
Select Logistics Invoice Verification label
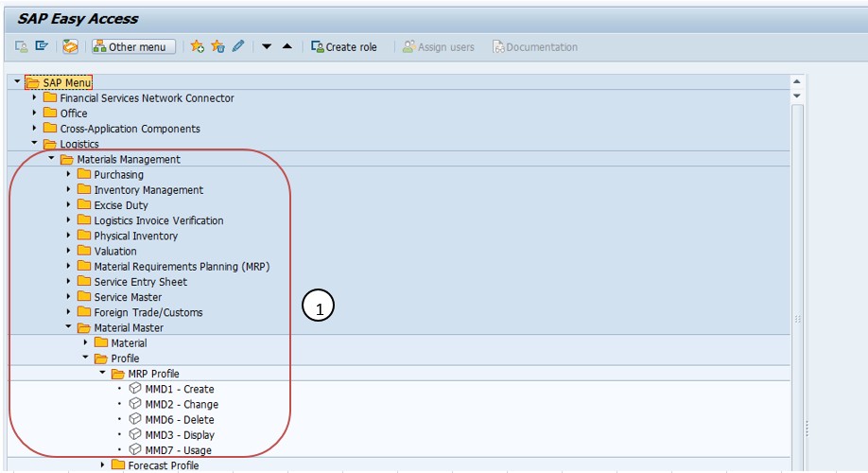(x=158, y=220)
